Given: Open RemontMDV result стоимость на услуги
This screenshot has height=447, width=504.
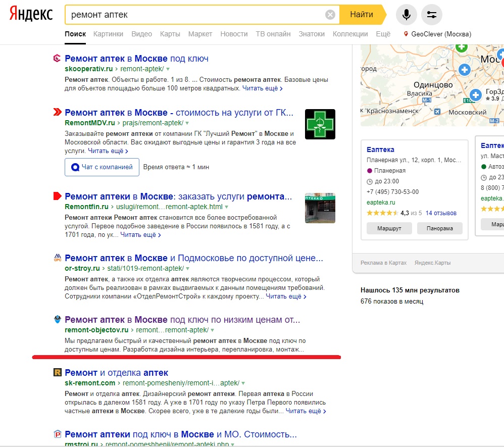Looking at the screenshot, I should (179, 113).
